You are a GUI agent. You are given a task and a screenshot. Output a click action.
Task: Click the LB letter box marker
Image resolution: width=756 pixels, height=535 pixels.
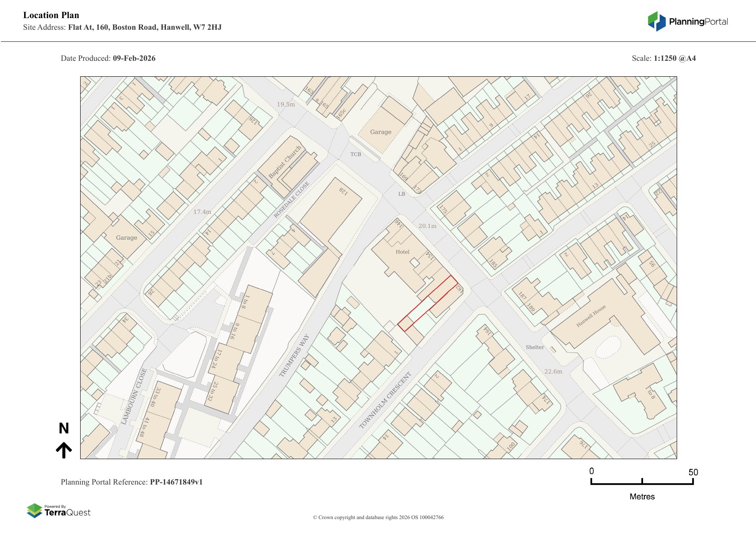coord(402,194)
